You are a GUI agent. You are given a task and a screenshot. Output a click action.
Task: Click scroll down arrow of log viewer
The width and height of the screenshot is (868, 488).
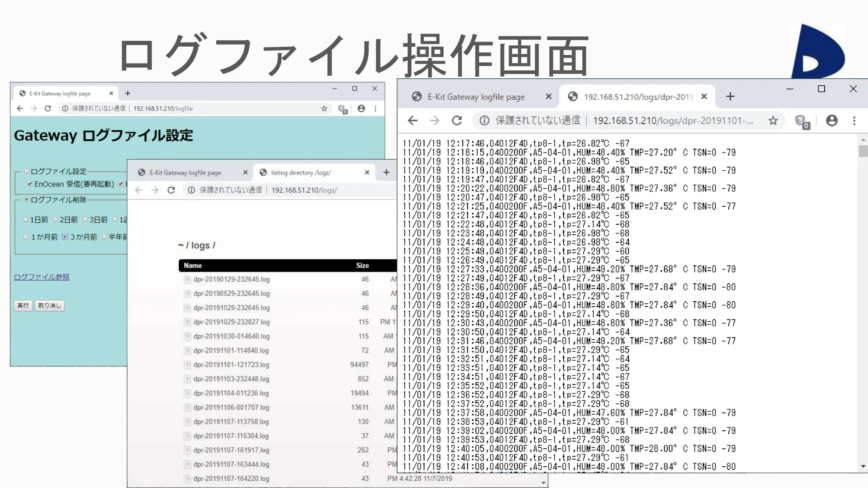pyautogui.click(x=863, y=466)
